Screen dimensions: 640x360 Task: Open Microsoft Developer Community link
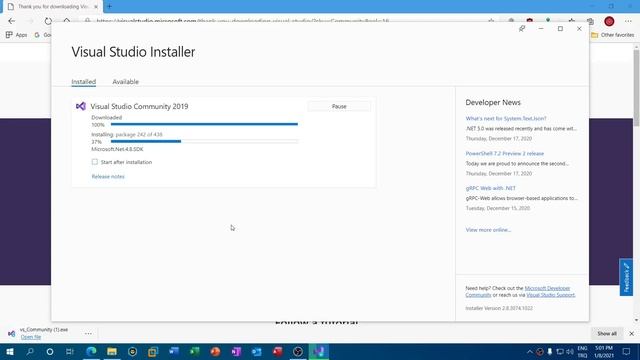tap(547, 288)
